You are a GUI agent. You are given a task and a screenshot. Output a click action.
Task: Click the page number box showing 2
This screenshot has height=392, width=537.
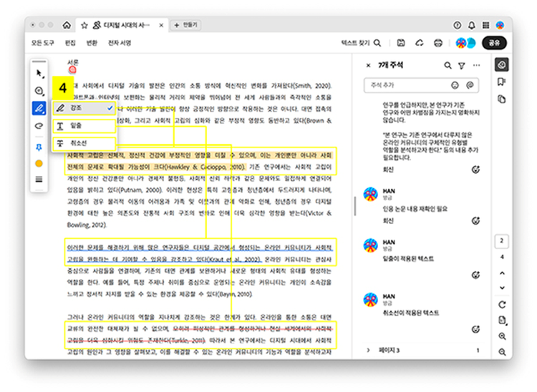[x=502, y=241]
